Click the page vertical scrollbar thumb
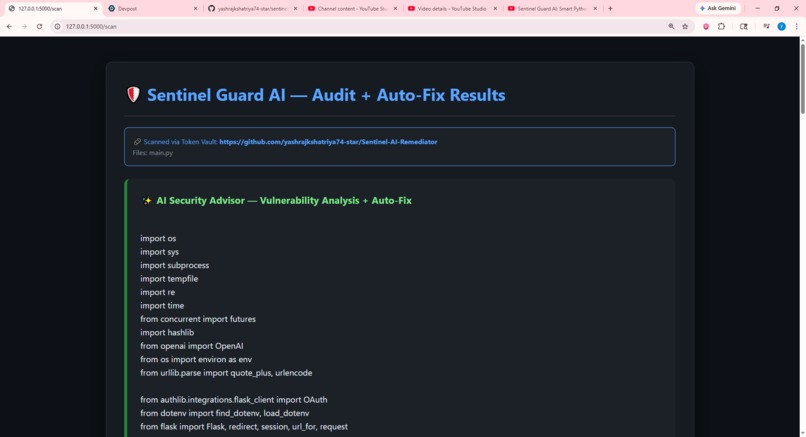 [802, 78]
